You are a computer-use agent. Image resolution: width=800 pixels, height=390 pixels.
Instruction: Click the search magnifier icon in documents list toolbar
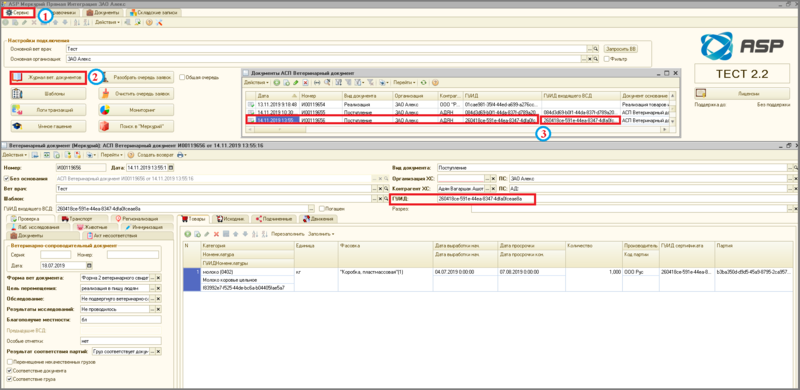click(x=327, y=82)
